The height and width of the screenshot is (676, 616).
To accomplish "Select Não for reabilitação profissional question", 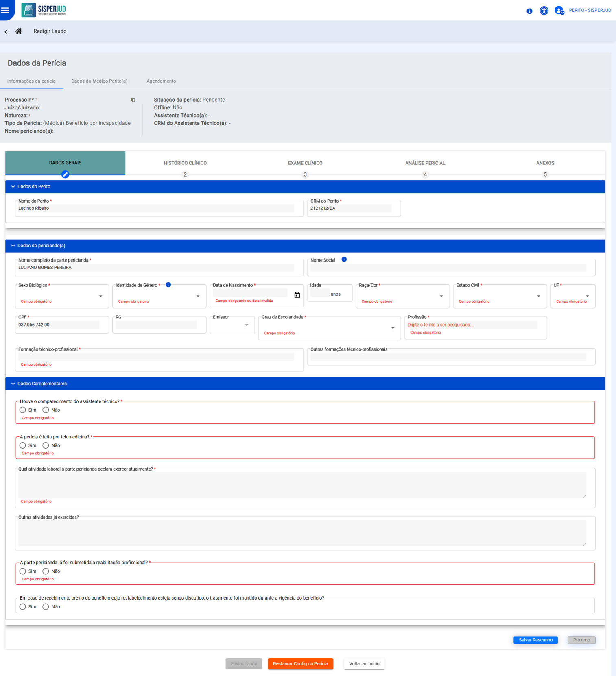I will pos(46,571).
